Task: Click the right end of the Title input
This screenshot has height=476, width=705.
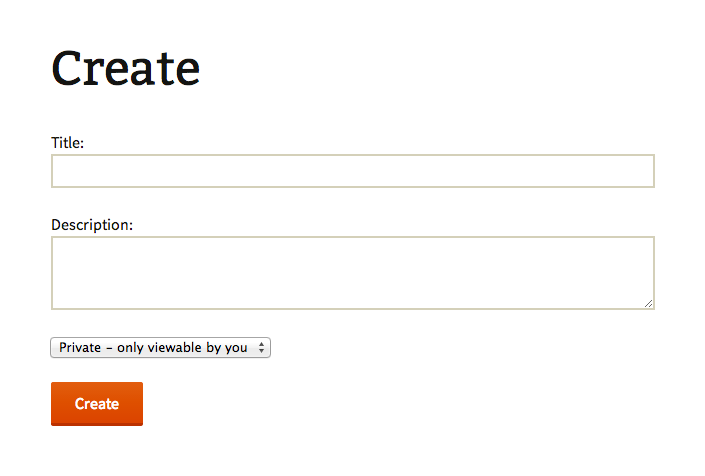Action: click(x=645, y=171)
